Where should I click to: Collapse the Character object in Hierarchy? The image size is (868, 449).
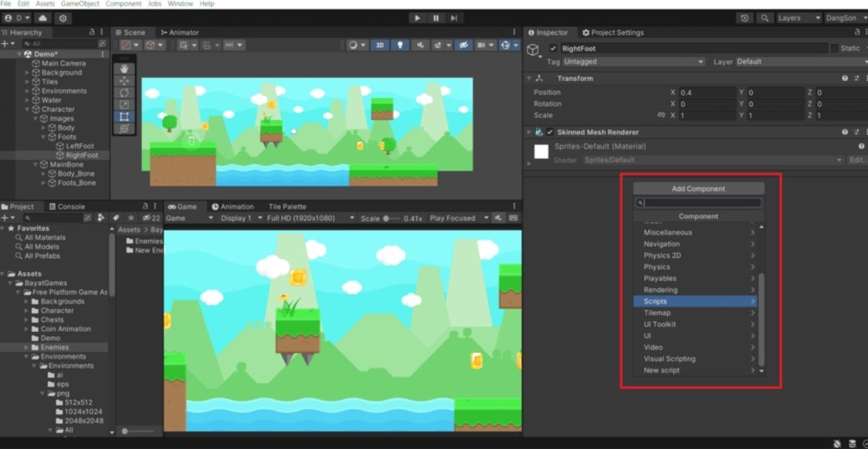pyautogui.click(x=27, y=110)
